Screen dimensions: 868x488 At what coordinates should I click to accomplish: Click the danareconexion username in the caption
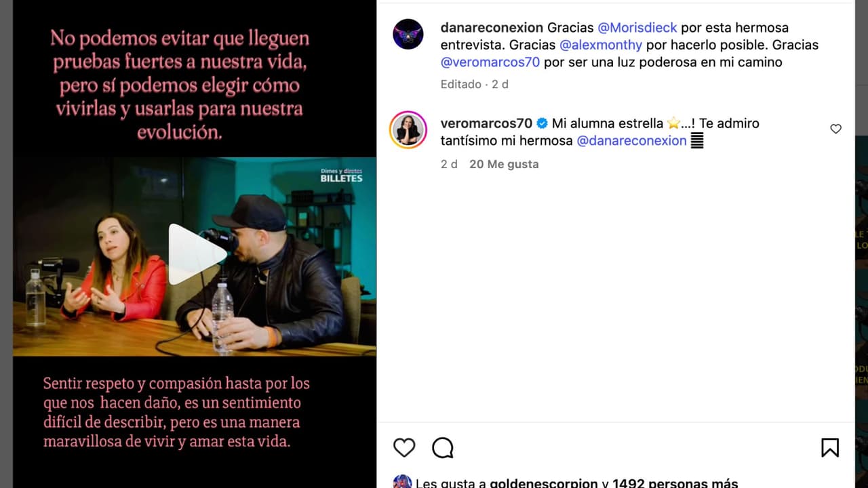click(x=492, y=28)
